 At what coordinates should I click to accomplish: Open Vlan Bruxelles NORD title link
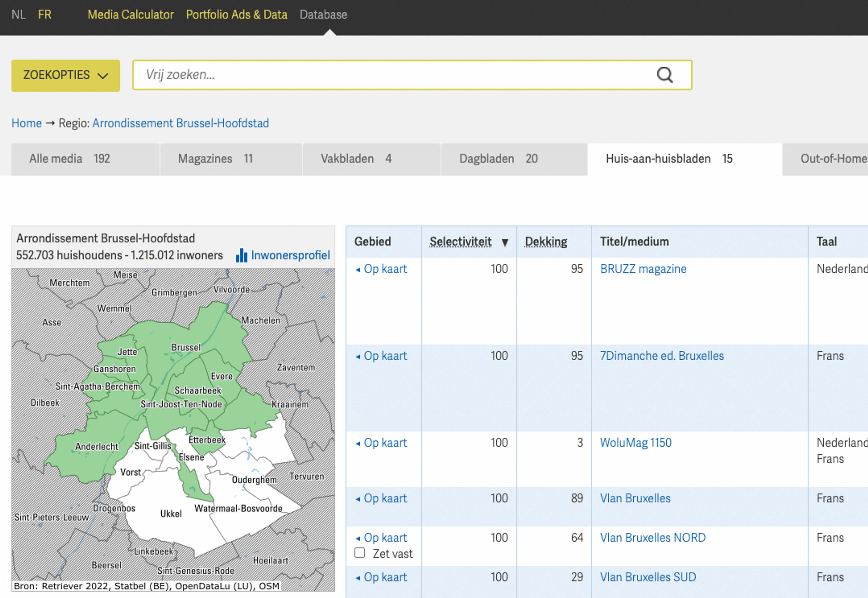[x=653, y=538]
